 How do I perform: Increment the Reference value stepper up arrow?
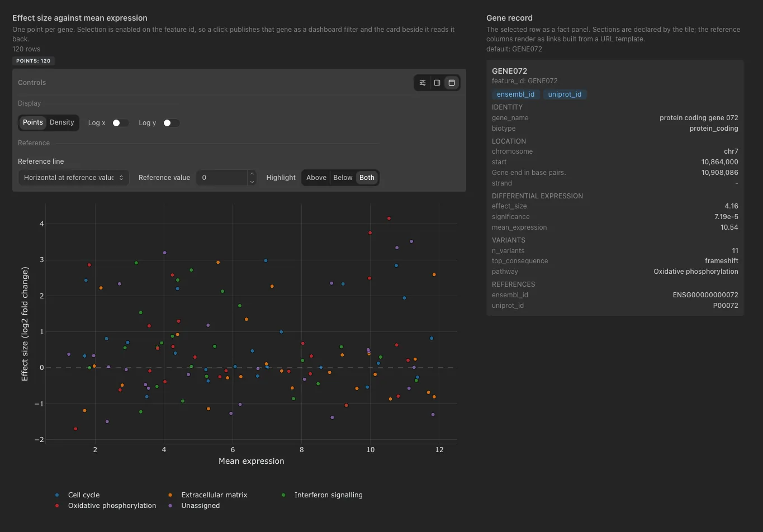(x=252, y=174)
